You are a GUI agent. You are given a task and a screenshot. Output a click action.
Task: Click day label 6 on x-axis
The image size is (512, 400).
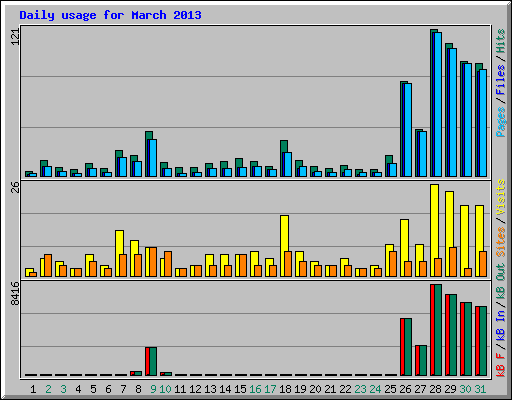point(108,389)
